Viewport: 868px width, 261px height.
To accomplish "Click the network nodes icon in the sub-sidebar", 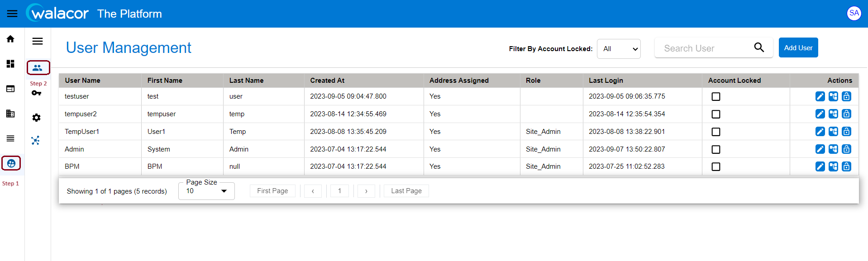I will [x=36, y=140].
